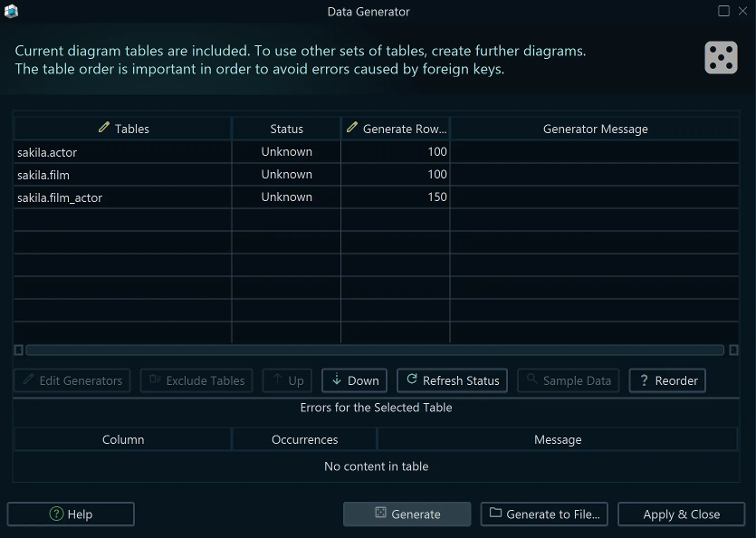The image size is (756, 538).
Task: Click the pencil icon on Tables header
Action: [x=103, y=129]
